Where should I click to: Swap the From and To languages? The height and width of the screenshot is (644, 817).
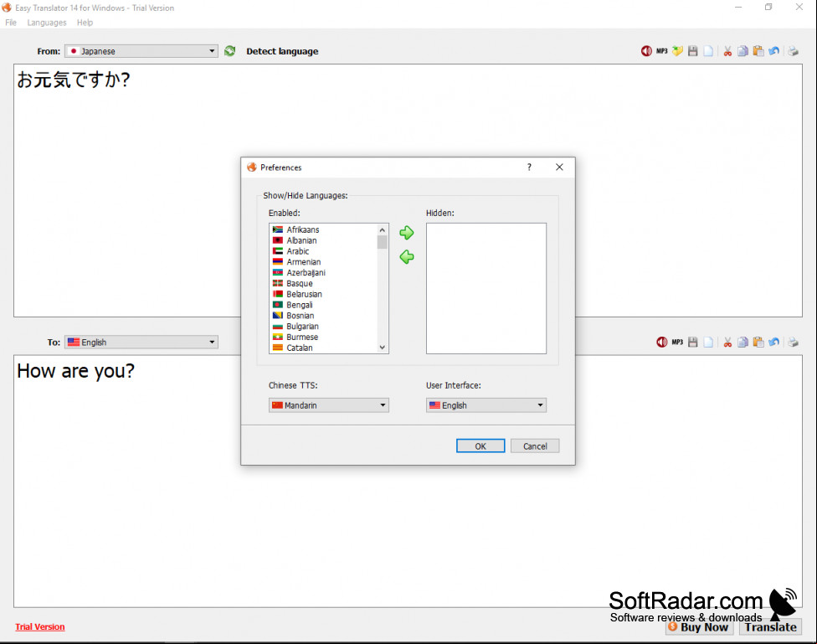pyautogui.click(x=229, y=51)
